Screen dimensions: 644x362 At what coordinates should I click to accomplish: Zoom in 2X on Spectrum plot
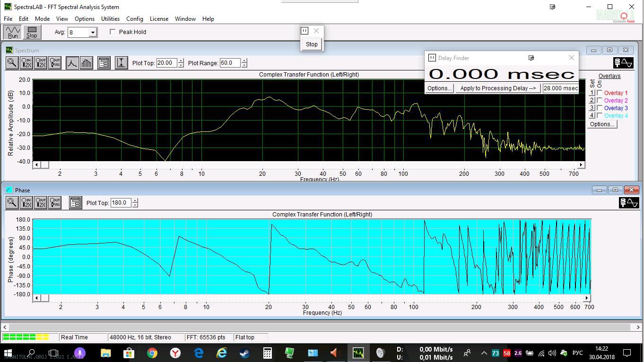click(26, 63)
